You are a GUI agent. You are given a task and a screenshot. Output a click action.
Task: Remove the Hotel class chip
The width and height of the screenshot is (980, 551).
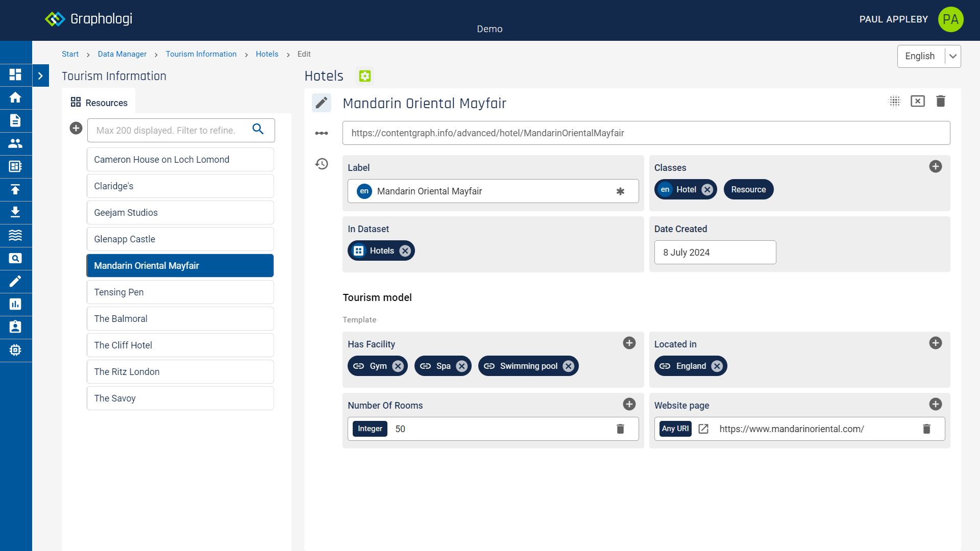coord(707,190)
